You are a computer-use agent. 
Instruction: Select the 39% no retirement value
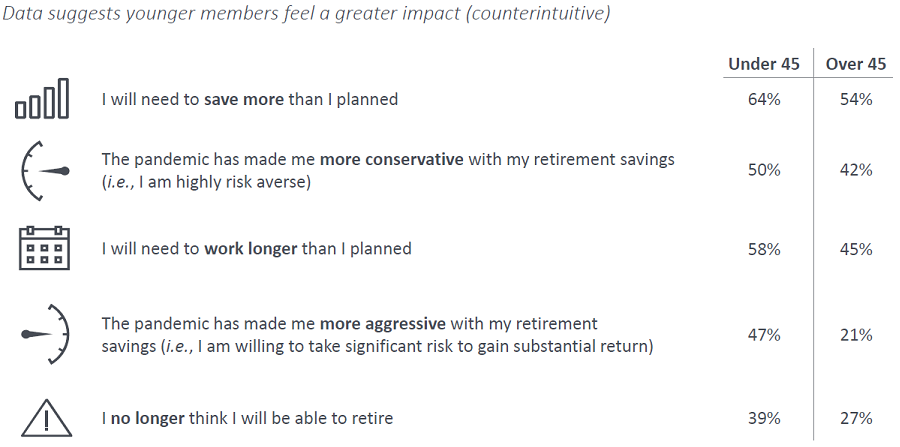point(764,418)
